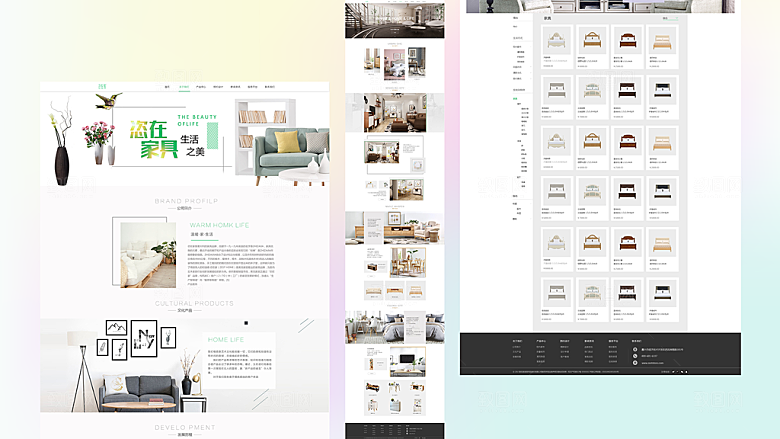Click the phone icon in the right page's footer
This screenshot has width=780, height=439.
tap(635, 356)
